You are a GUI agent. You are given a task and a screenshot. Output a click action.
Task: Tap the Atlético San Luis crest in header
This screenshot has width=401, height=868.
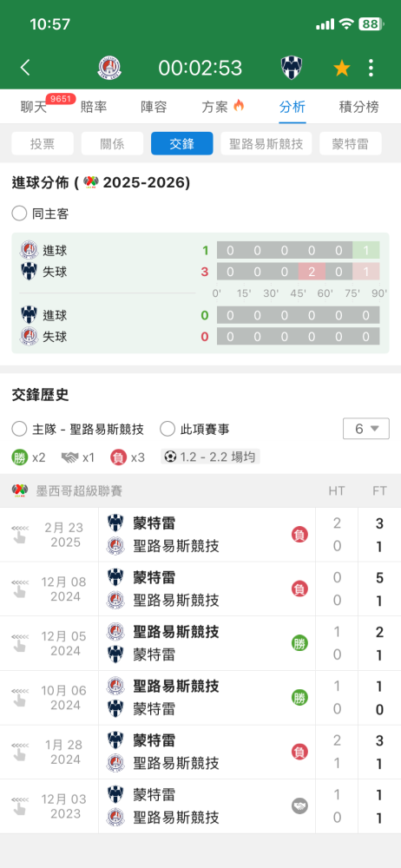click(109, 68)
